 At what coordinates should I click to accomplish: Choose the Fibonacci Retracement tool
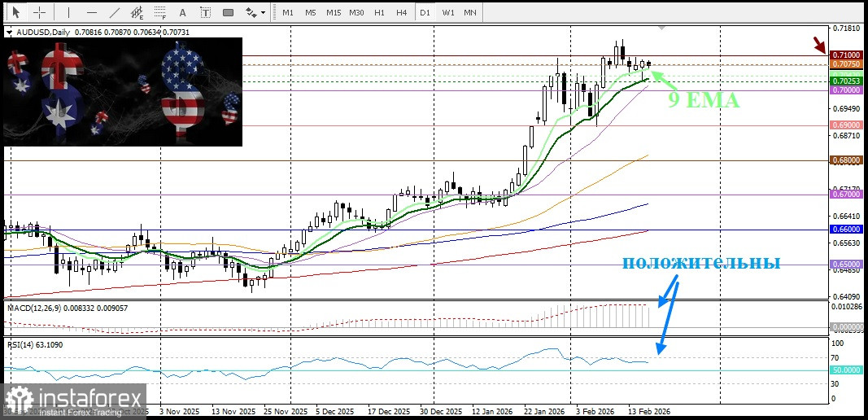point(160,12)
